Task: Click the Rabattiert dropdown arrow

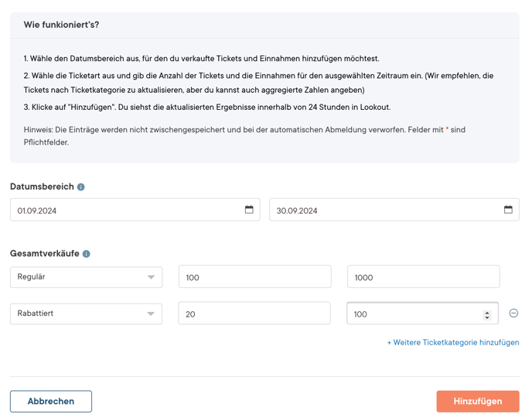Action: [x=151, y=313]
